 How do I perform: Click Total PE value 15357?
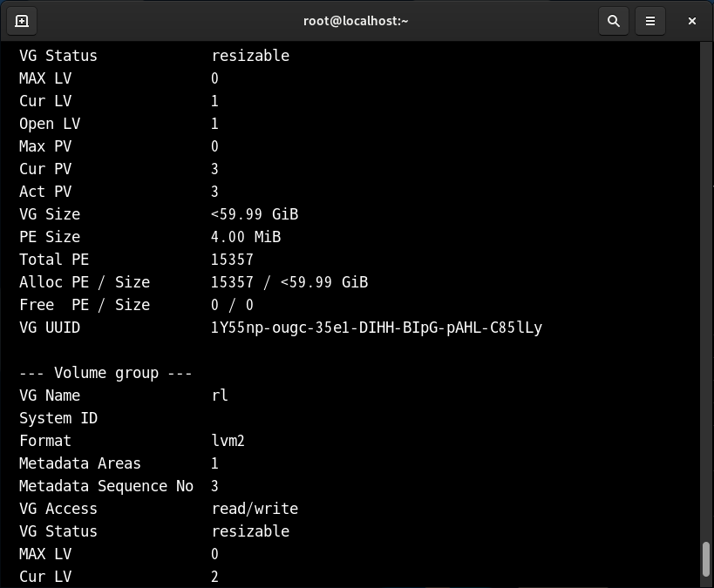232,260
